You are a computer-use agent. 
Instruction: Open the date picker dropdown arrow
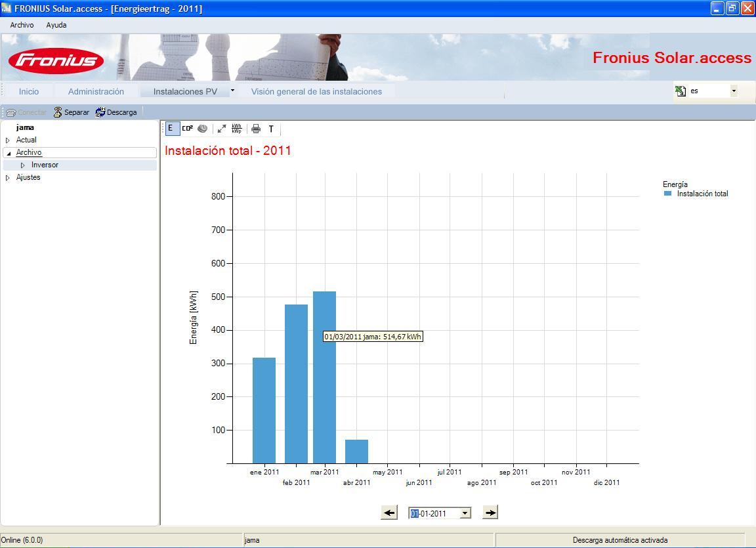[x=465, y=513]
